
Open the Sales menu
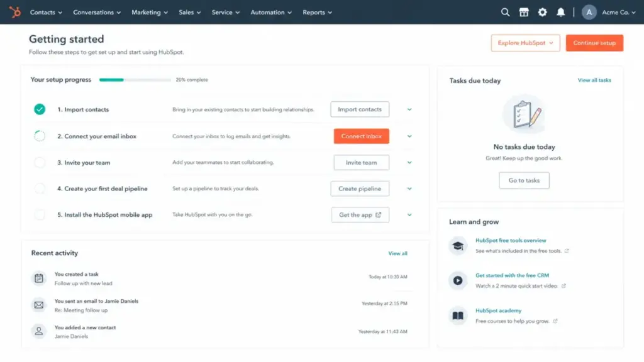(190, 13)
